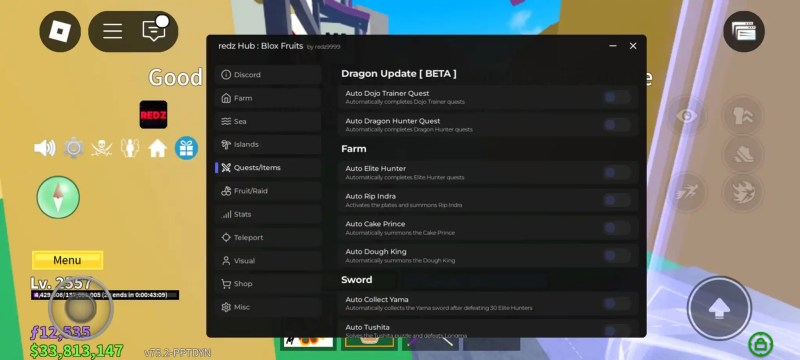Image resolution: width=800 pixels, height=360 pixels.
Task: Tap the green compass
Action: tap(58, 197)
